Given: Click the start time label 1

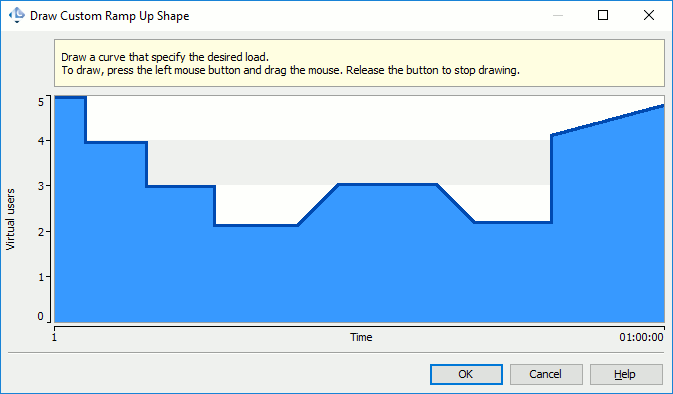Looking at the screenshot, I should [x=55, y=337].
